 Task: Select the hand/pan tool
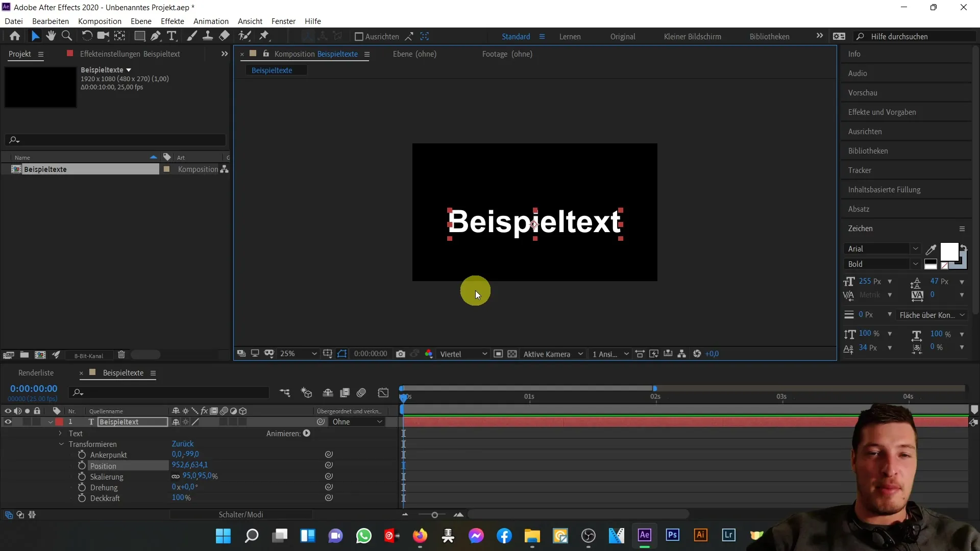[x=51, y=36]
